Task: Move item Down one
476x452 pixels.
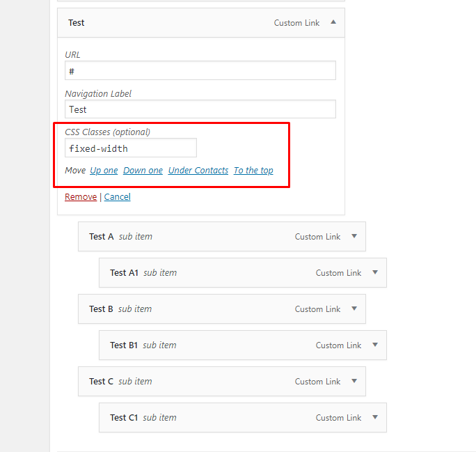Action: [143, 171]
